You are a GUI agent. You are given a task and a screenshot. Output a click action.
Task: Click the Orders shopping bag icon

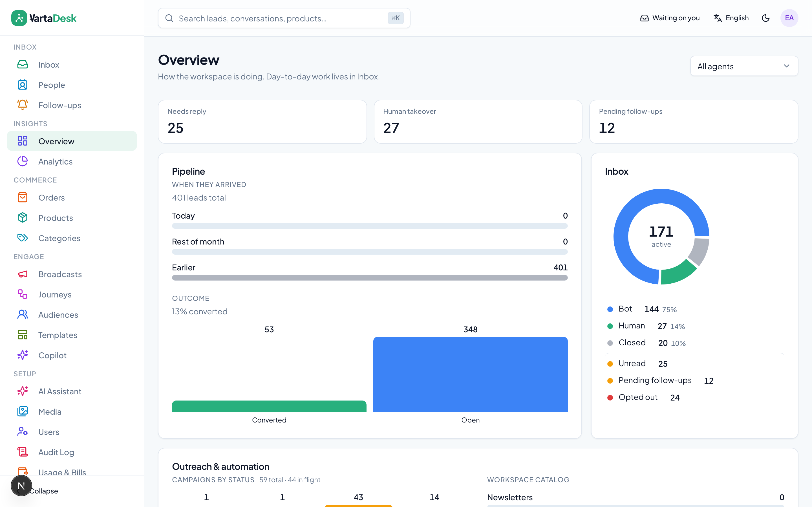click(x=23, y=197)
